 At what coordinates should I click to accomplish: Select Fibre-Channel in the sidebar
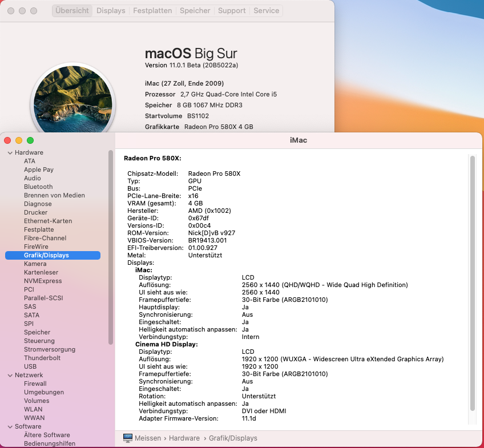(x=45, y=238)
